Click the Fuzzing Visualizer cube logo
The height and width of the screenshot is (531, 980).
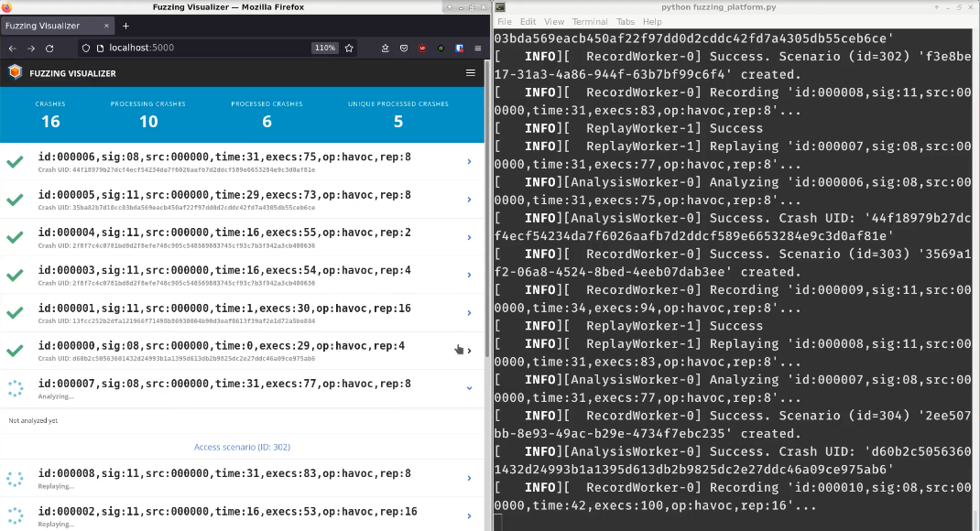(15, 72)
